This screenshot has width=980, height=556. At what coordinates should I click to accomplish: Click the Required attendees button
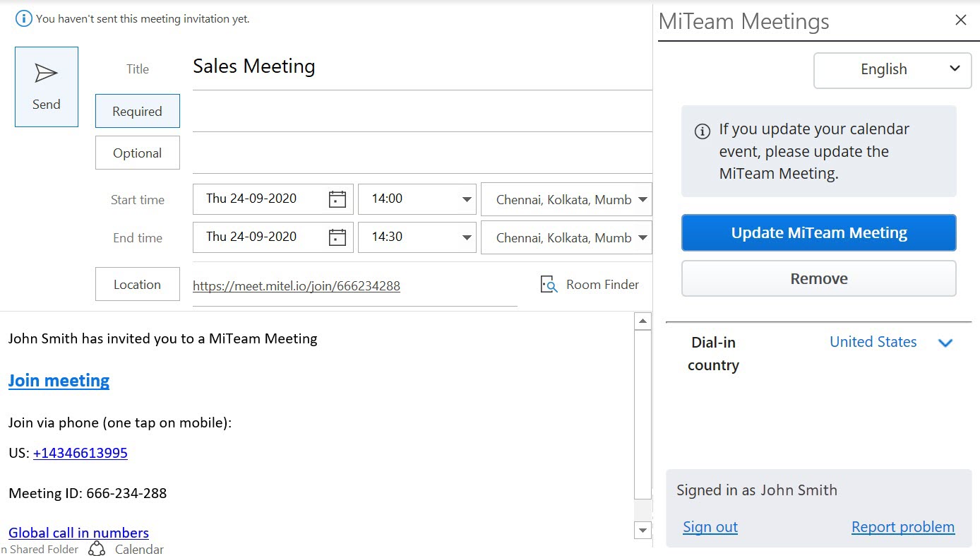(138, 112)
